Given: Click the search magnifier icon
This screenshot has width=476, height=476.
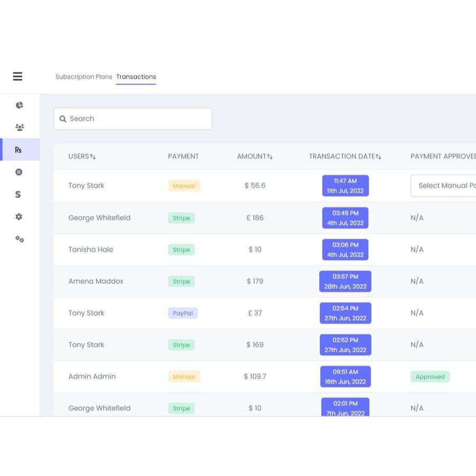Looking at the screenshot, I should (63, 118).
